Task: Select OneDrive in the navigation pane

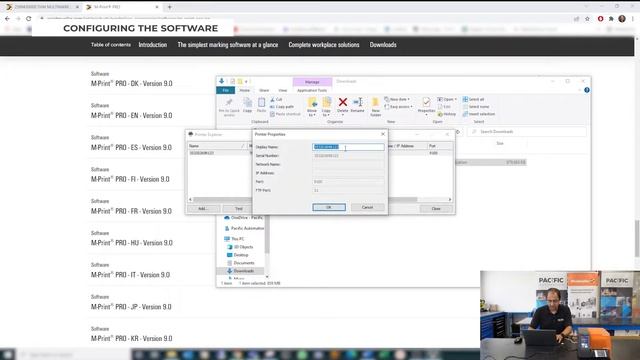Action: pyautogui.click(x=244, y=218)
